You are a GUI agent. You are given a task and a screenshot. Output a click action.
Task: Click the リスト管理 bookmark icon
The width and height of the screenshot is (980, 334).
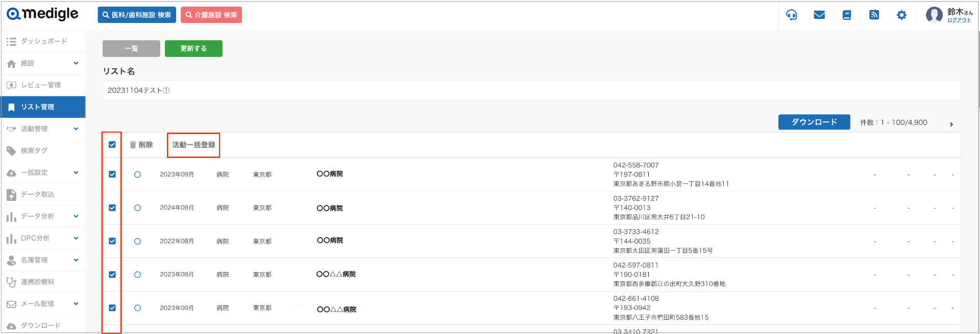point(11,107)
